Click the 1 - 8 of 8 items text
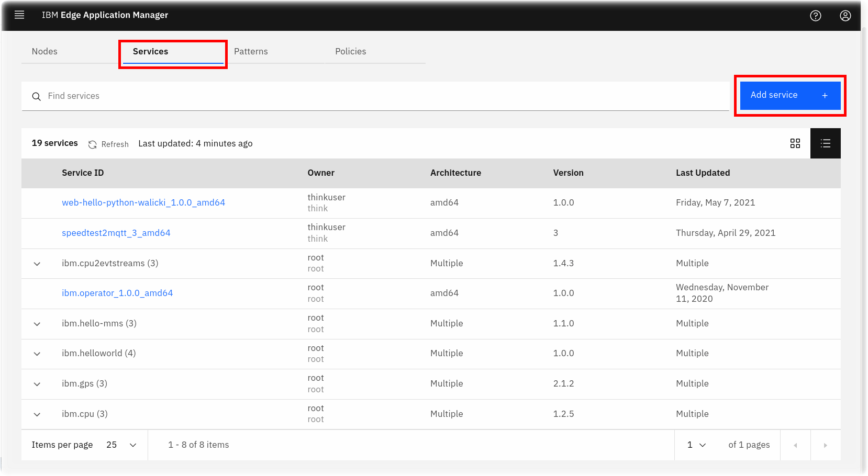Screen dimensions: 868x476 (198, 445)
